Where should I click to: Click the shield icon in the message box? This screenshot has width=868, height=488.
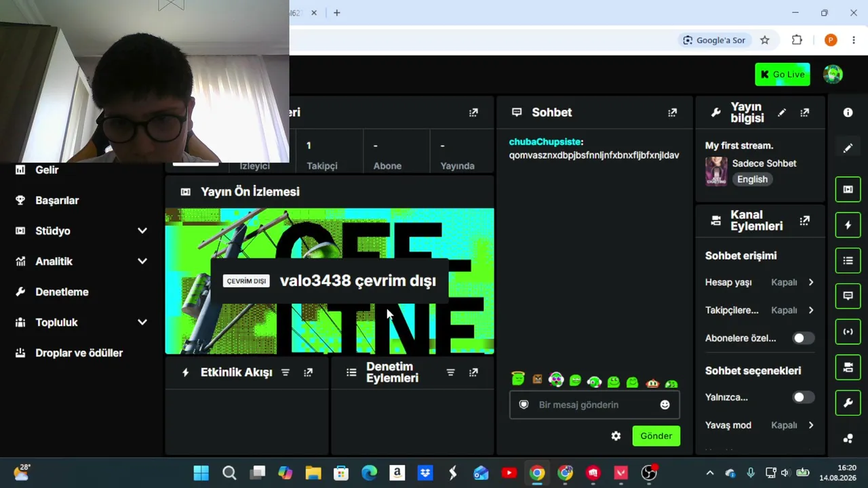[524, 405]
